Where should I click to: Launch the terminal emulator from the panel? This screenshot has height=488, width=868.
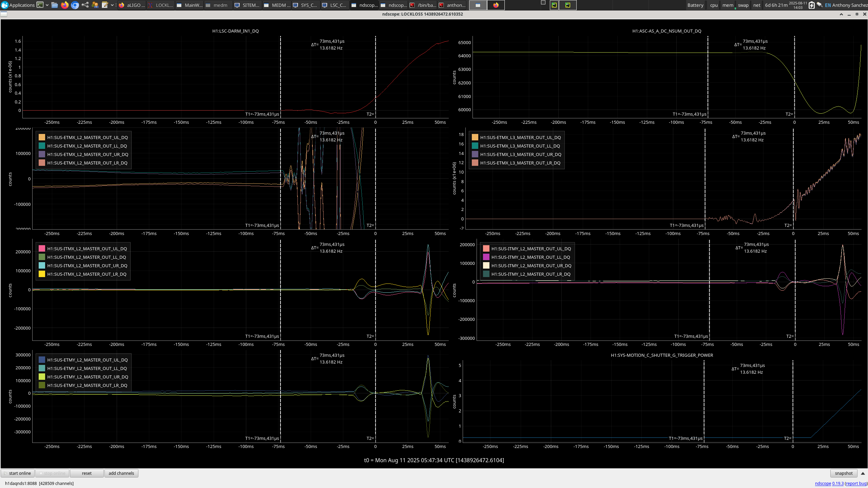click(40, 5)
